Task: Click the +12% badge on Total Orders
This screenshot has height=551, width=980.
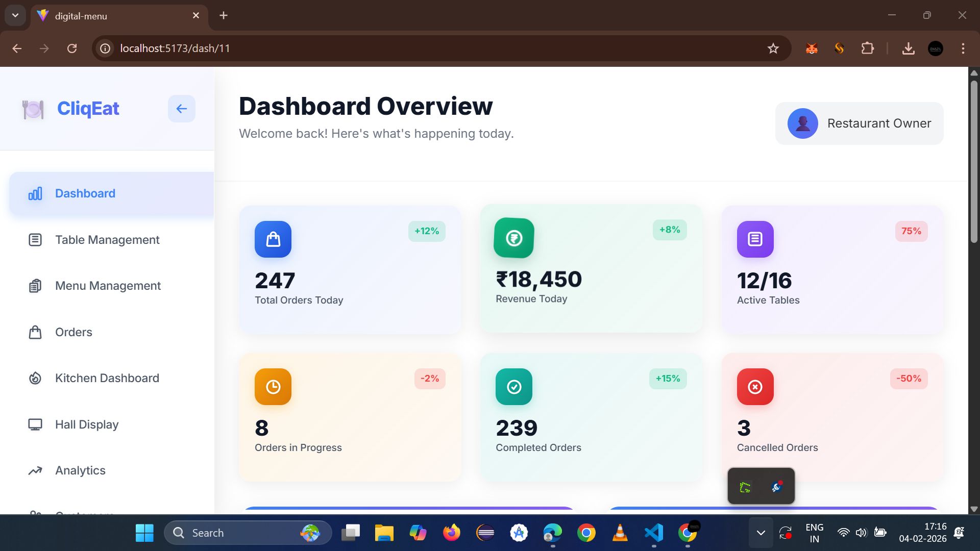Action: [427, 231]
